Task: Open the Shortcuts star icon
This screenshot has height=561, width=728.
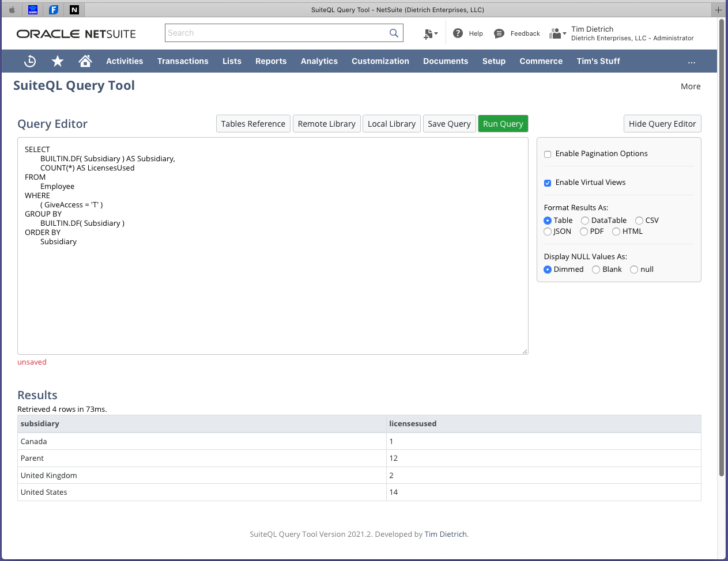Action: coord(58,61)
